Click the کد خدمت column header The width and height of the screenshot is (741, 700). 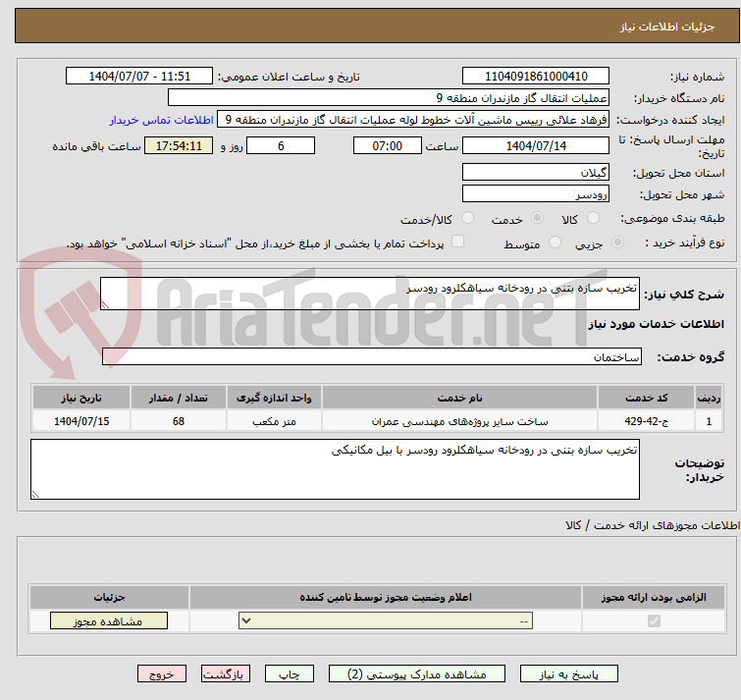[646, 398]
